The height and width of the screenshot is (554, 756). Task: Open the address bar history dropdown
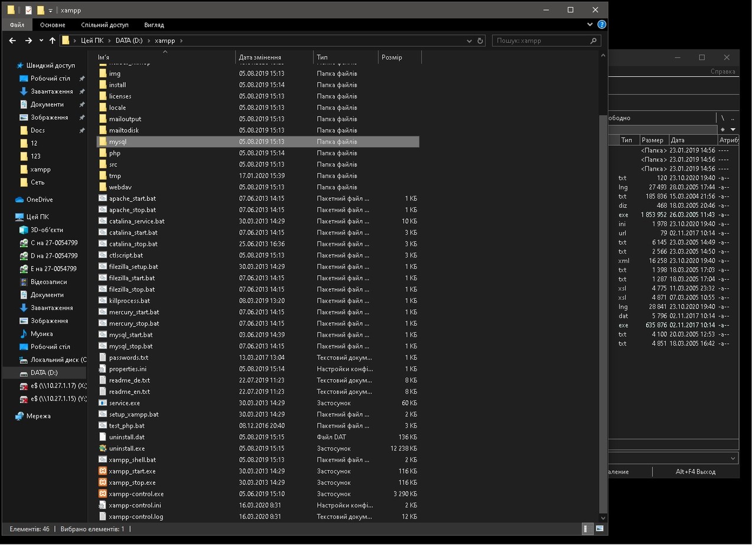pos(469,41)
